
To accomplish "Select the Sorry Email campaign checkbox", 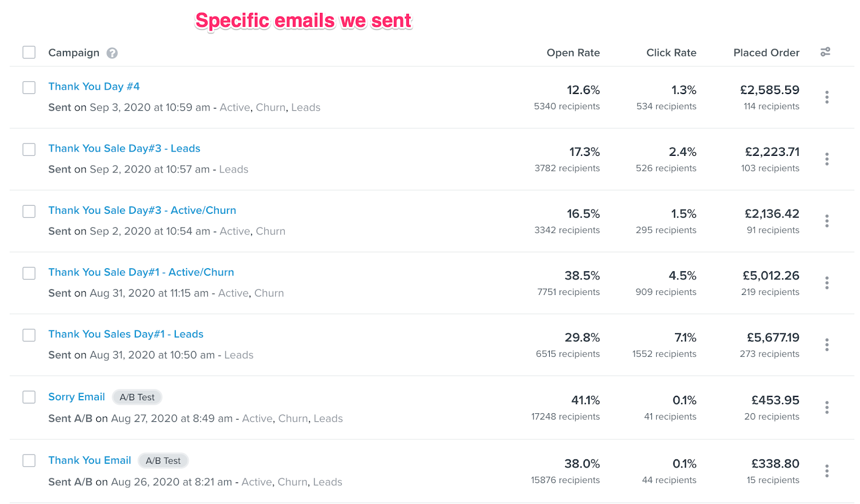I will pos(29,397).
